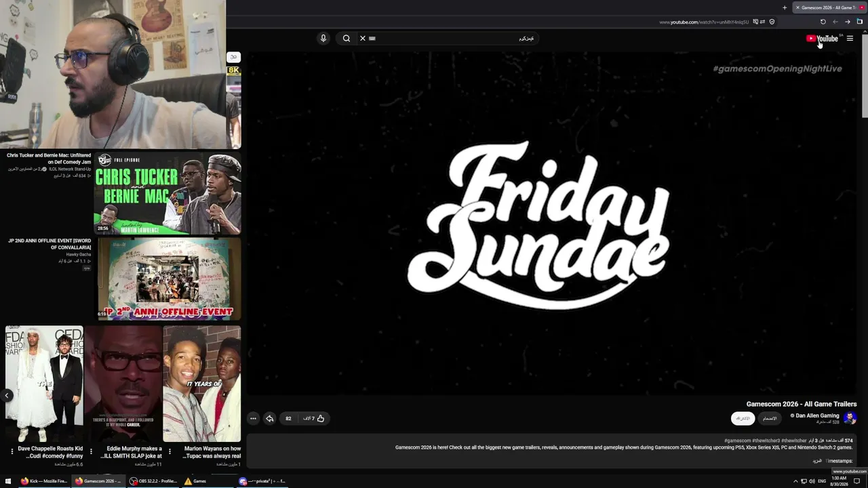The width and height of the screenshot is (868, 488).
Task: Click the youtube.com URL in address bar
Action: 704,22
